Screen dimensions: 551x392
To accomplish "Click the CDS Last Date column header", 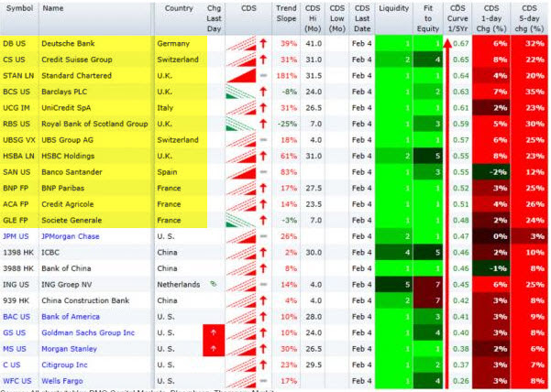I will [x=362, y=18].
